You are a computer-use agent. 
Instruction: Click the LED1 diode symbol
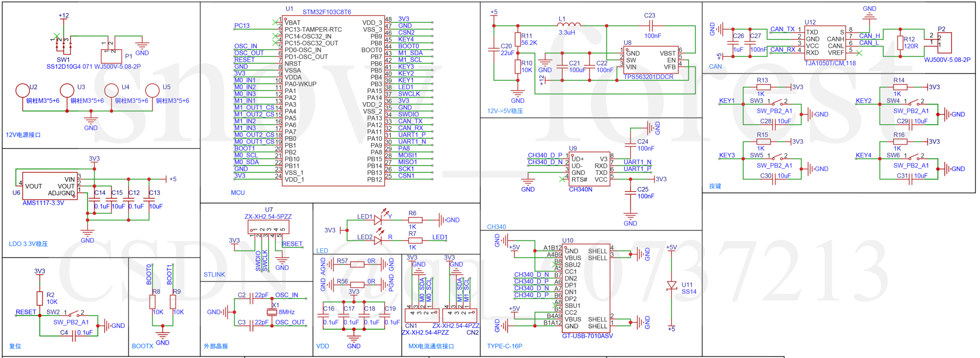click(379, 220)
